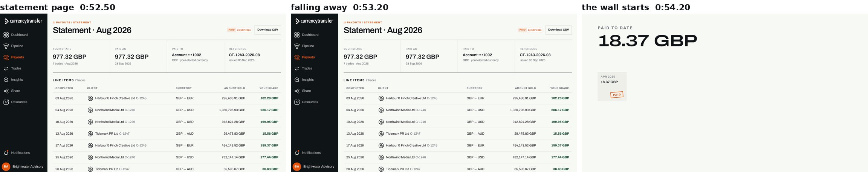
Task: Open Resources icon in statement page frame
Action: point(6,102)
